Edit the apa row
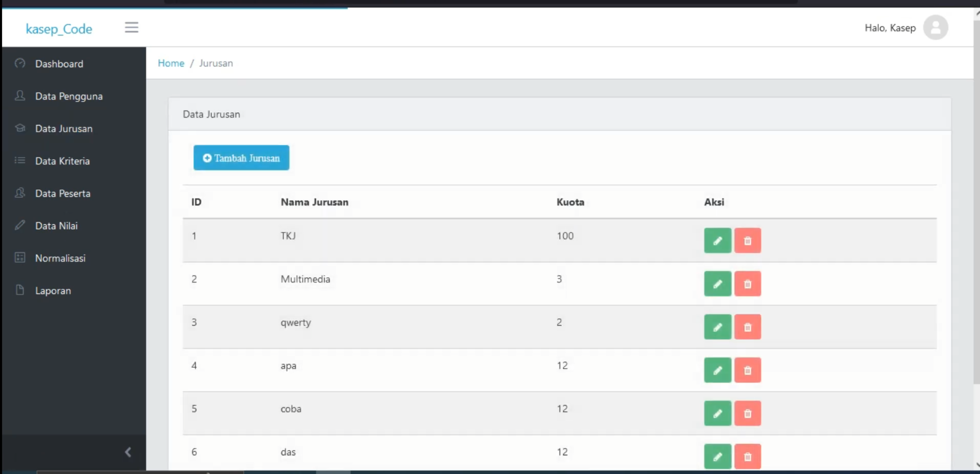The height and width of the screenshot is (474, 980). (x=718, y=370)
